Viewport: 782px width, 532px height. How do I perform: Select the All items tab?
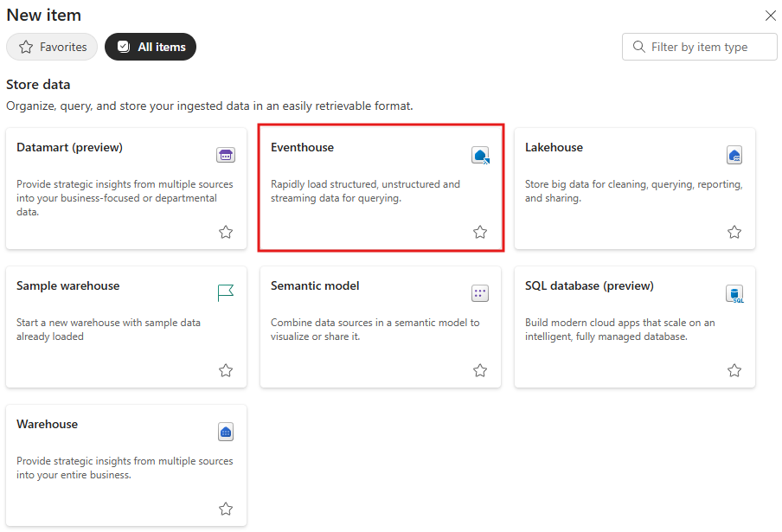point(151,47)
